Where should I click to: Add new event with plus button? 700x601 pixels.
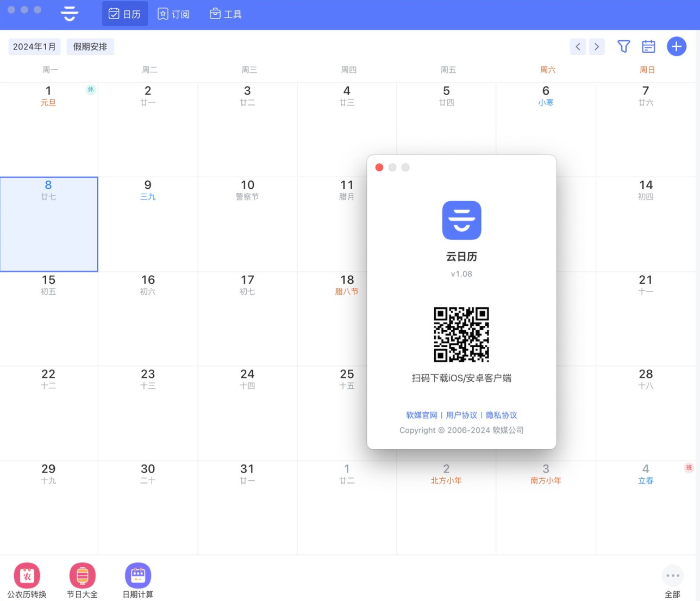point(677,47)
